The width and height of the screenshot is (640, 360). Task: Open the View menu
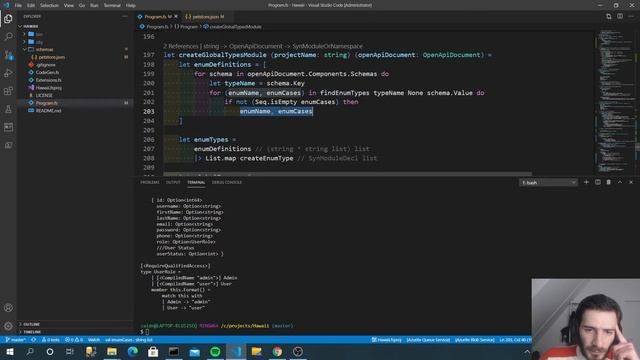(69, 5)
